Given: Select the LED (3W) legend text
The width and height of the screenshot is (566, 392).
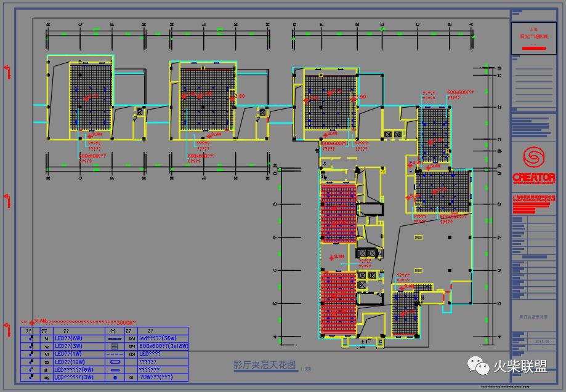Looking at the screenshot, I should (x=69, y=346).
